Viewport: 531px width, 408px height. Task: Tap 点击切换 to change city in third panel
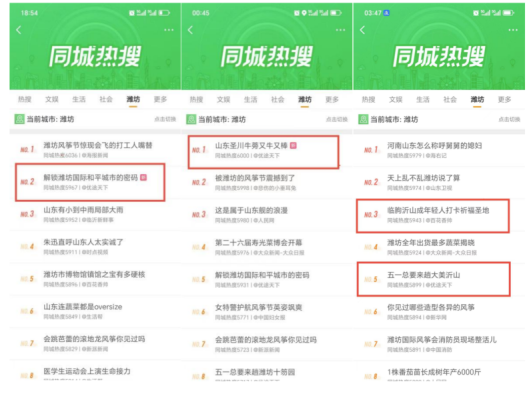pyautogui.click(x=509, y=120)
